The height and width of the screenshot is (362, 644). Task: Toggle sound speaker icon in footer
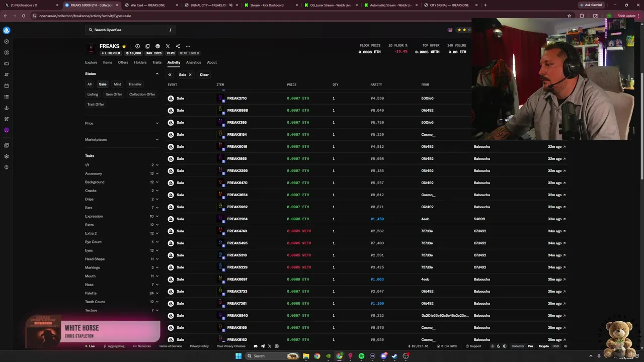click(566, 346)
